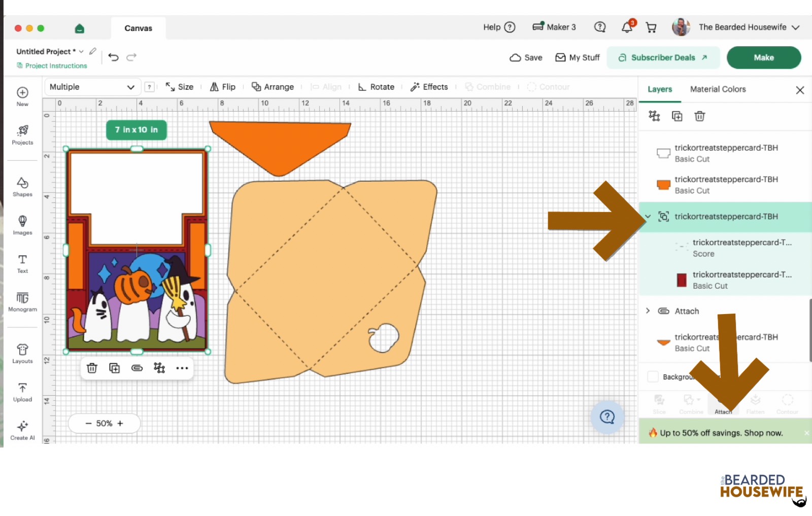Screen dimensions: 812x516
Task: Click the plus zoom-in stepper
Action: pyautogui.click(x=120, y=423)
